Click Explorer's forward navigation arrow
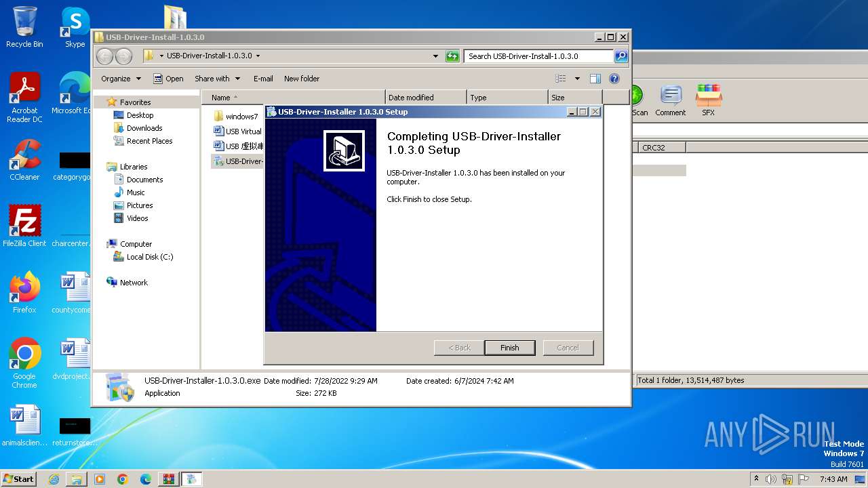 pos(123,56)
